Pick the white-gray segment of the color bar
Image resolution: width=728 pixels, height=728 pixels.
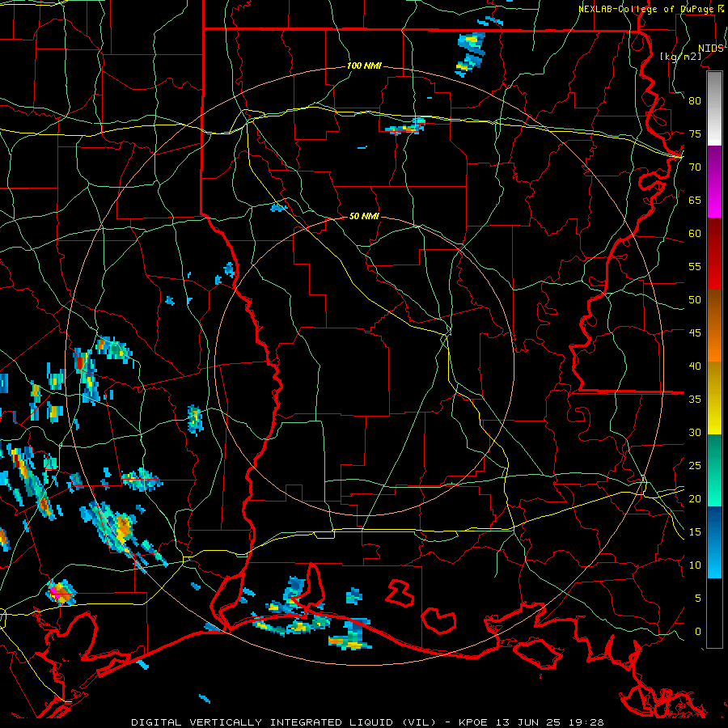714,108
